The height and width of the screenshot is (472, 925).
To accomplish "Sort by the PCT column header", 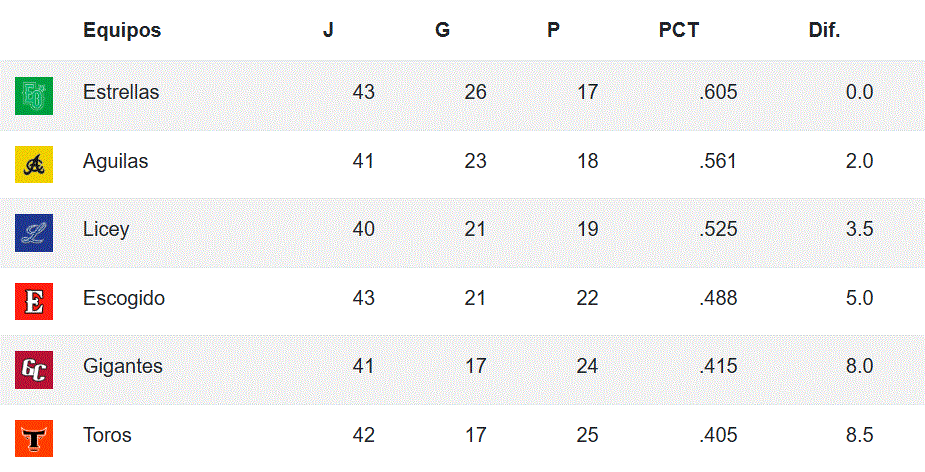I will pyautogui.click(x=679, y=30).
